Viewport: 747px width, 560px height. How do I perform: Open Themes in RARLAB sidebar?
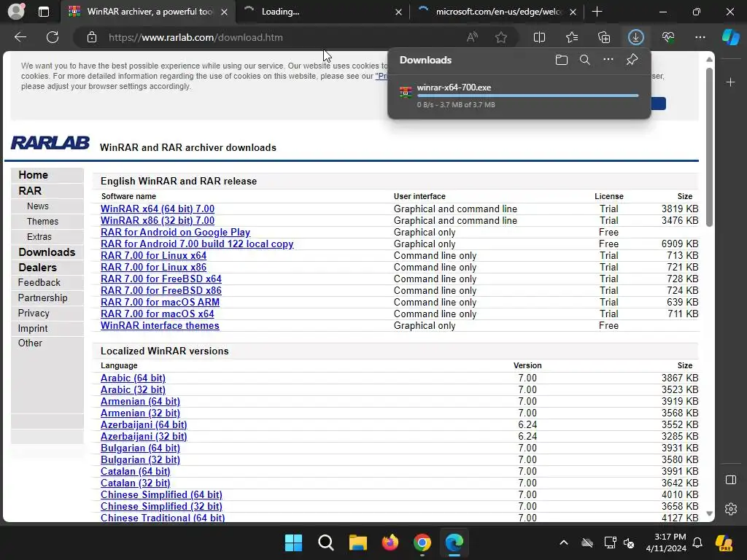point(42,222)
